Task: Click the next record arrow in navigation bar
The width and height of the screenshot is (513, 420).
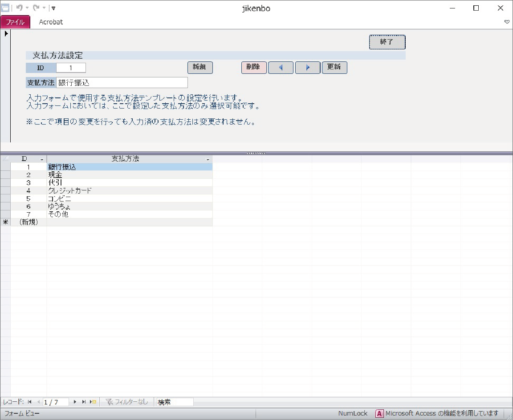Action: [75, 402]
